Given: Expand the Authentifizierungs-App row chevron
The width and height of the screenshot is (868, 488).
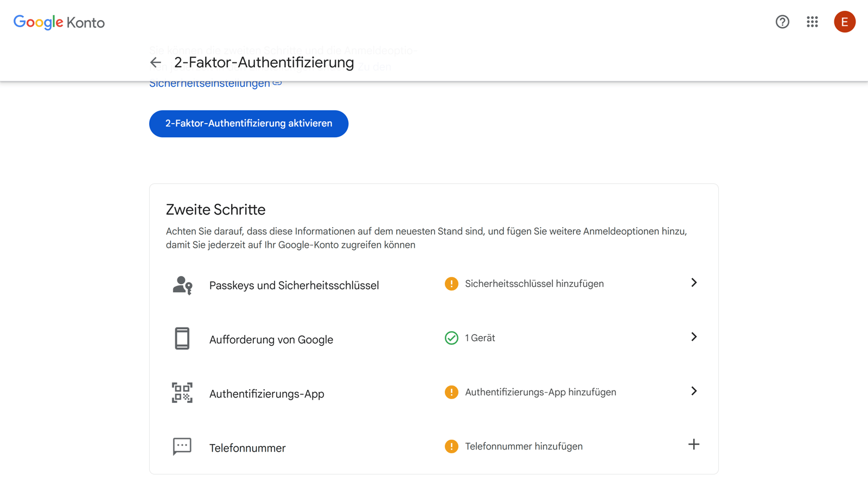Looking at the screenshot, I should click(x=694, y=391).
